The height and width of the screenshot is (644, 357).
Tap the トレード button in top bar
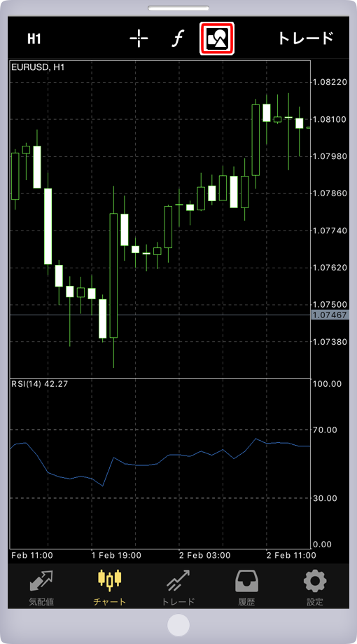306,39
